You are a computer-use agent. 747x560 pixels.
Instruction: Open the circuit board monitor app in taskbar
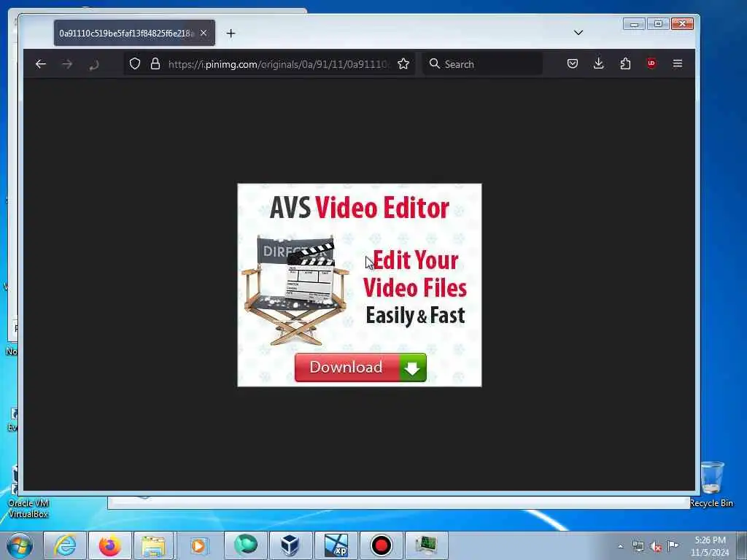[x=426, y=545]
